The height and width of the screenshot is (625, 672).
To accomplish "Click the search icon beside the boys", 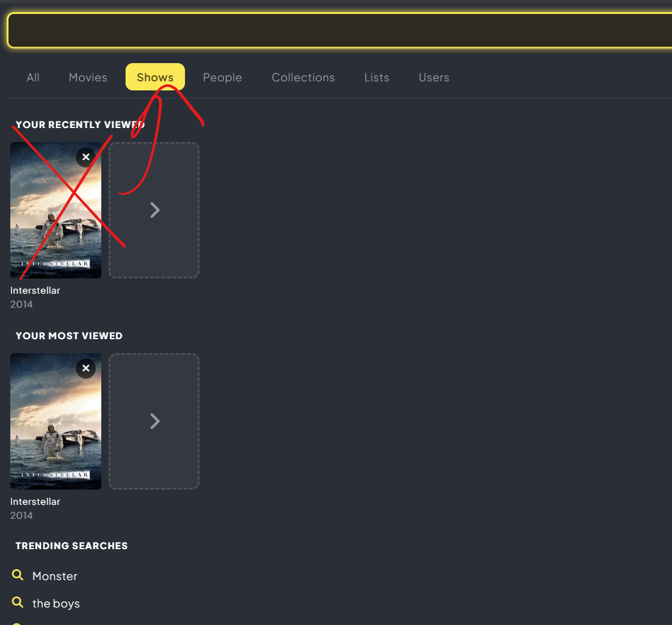I will [x=18, y=603].
